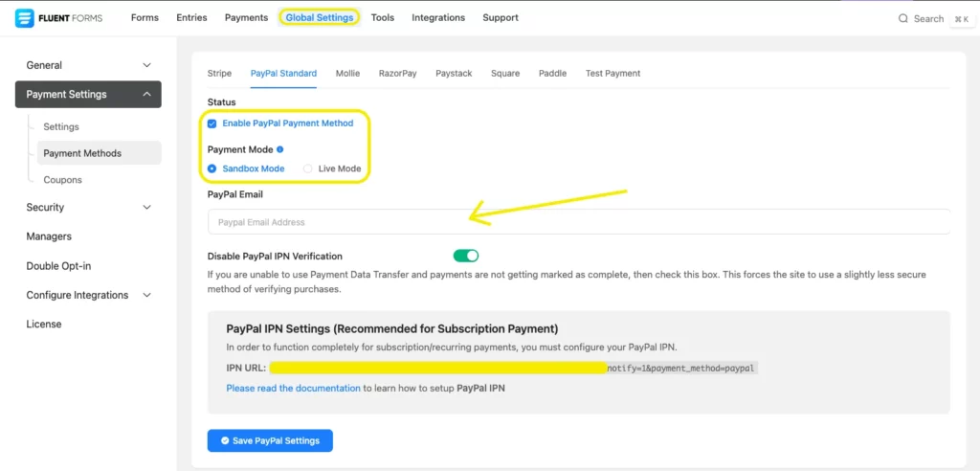Switch to the Test Payment tab
Viewport: 980px width, 471px height.
click(x=613, y=73)
